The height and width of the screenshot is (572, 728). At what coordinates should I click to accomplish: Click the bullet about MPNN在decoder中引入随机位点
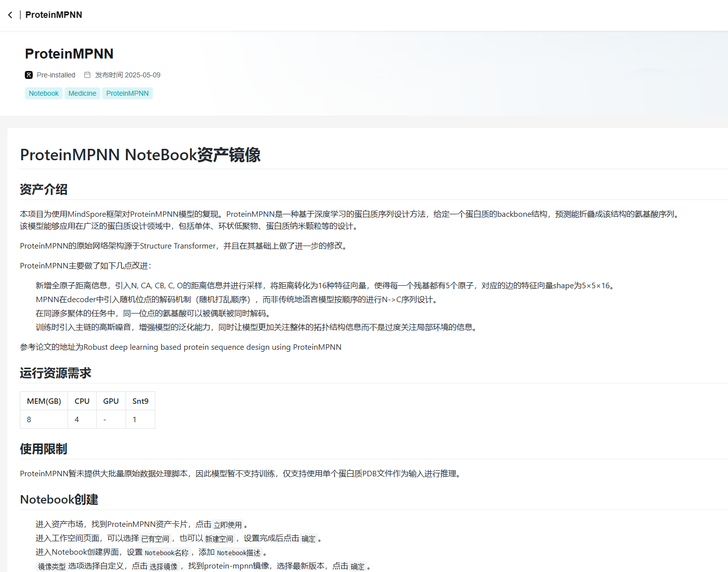point(238,300)
